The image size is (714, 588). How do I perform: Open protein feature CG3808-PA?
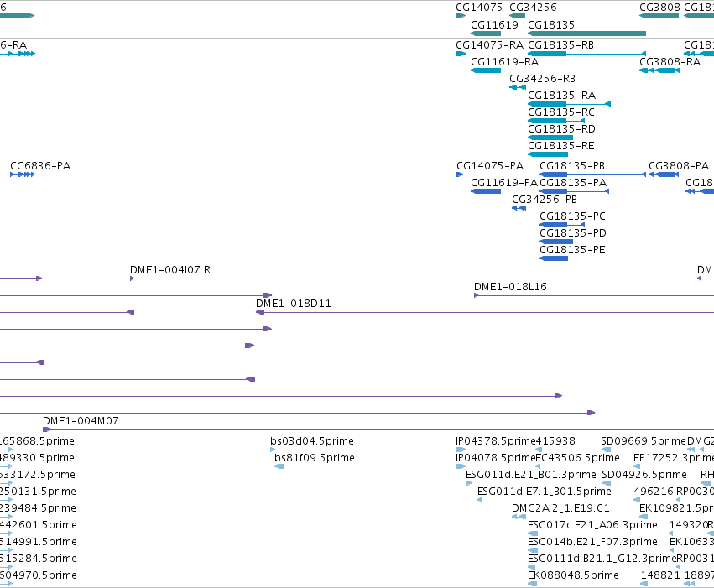pyautogui.click(x=664, y=174)
